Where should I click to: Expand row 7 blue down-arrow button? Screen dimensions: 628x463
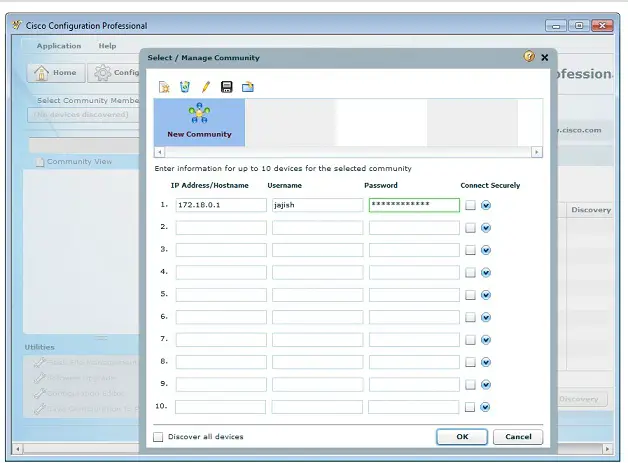[x=486, y=340]
